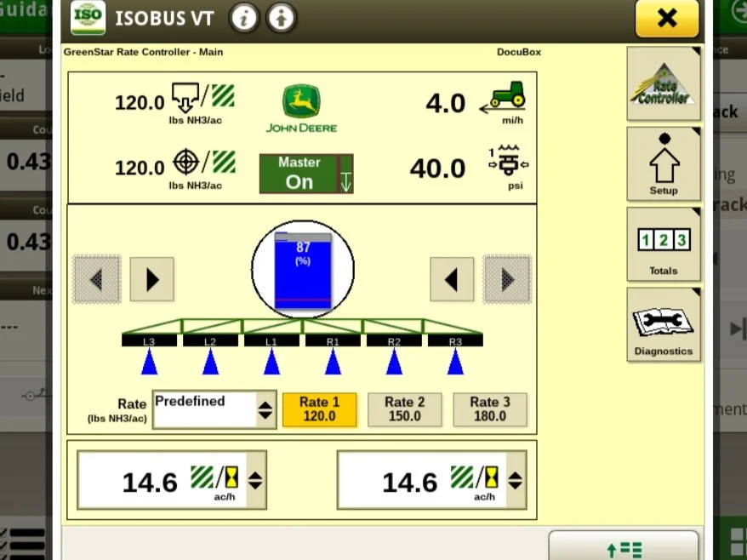The image size is (747, 560).
Task: Click the actual applied rate icon
Action: point(203,97)
